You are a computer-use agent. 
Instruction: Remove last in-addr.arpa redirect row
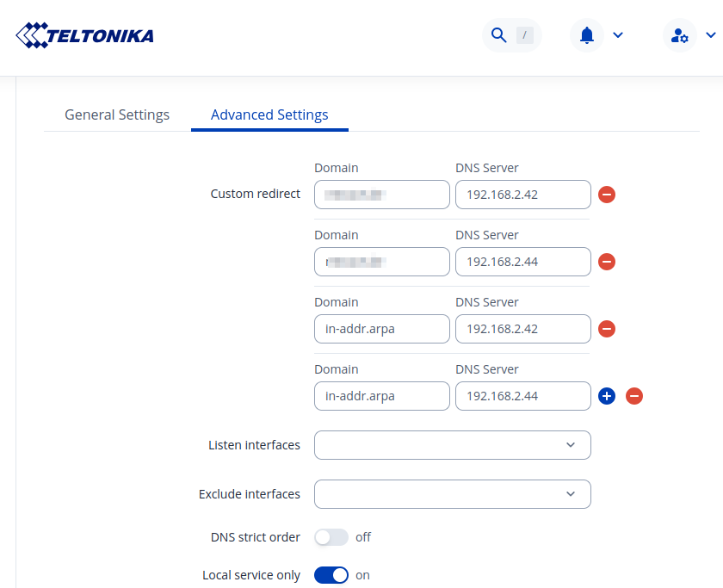[634, 396]
